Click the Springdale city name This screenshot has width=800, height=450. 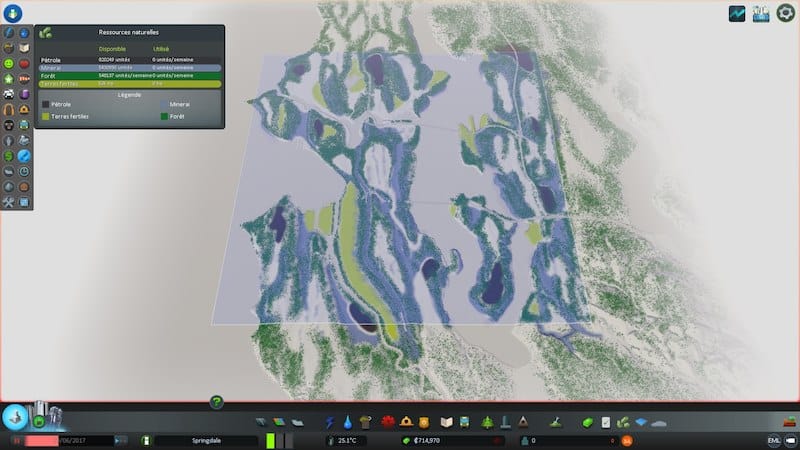coord(206,440)
